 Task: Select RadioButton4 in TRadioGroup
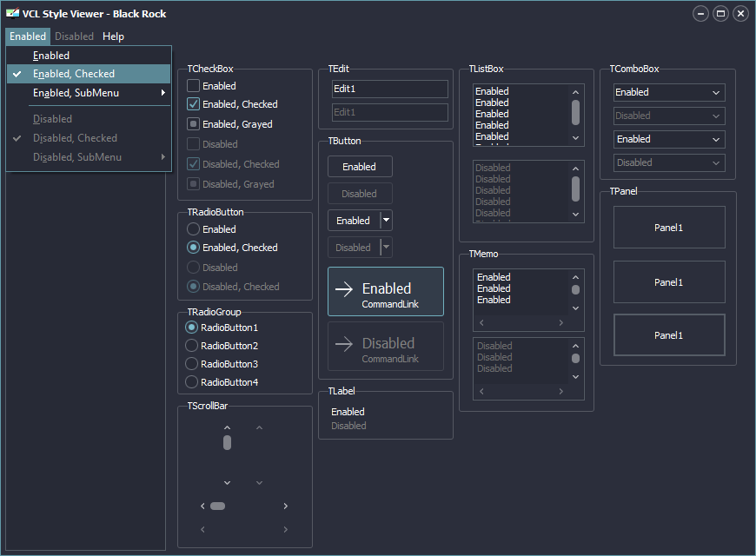[x=191, y=382]
